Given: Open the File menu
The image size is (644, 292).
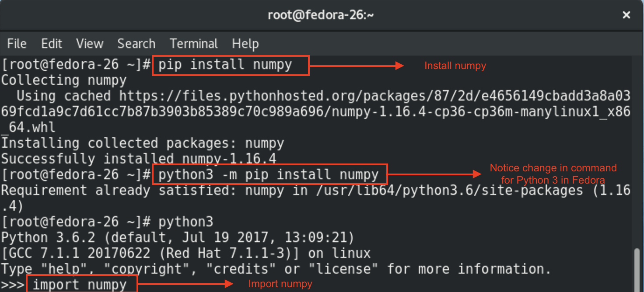Looking at the screenshot, I should (16, 43).
